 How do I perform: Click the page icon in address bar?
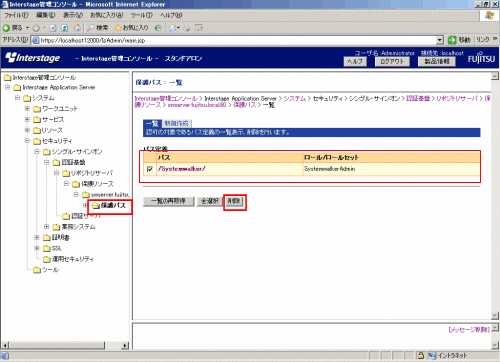35,40
